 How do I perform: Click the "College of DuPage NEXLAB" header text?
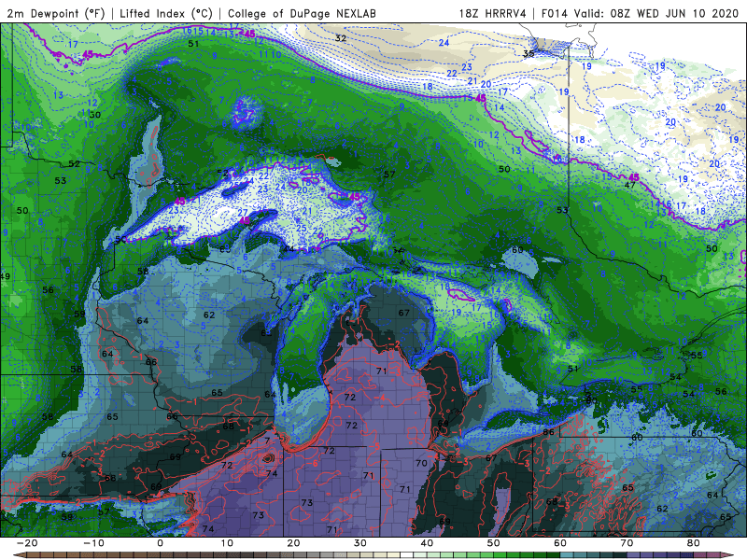302,13
